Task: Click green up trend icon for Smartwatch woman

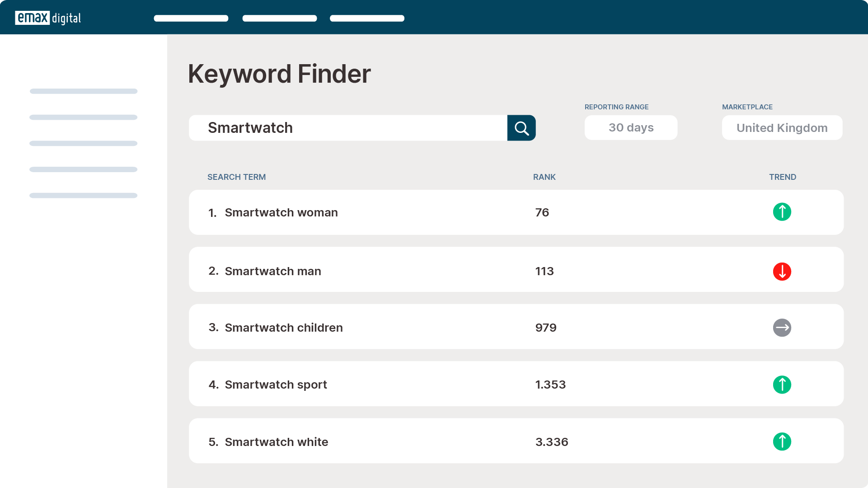Action: (x=782, y=212)
